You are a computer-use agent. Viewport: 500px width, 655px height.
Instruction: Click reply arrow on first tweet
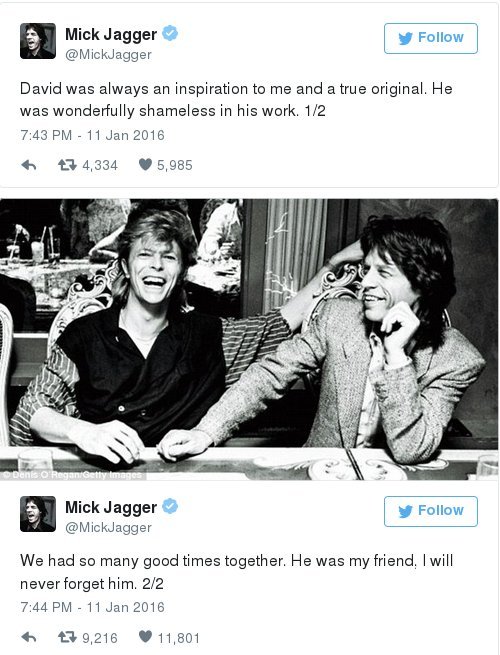28,165
